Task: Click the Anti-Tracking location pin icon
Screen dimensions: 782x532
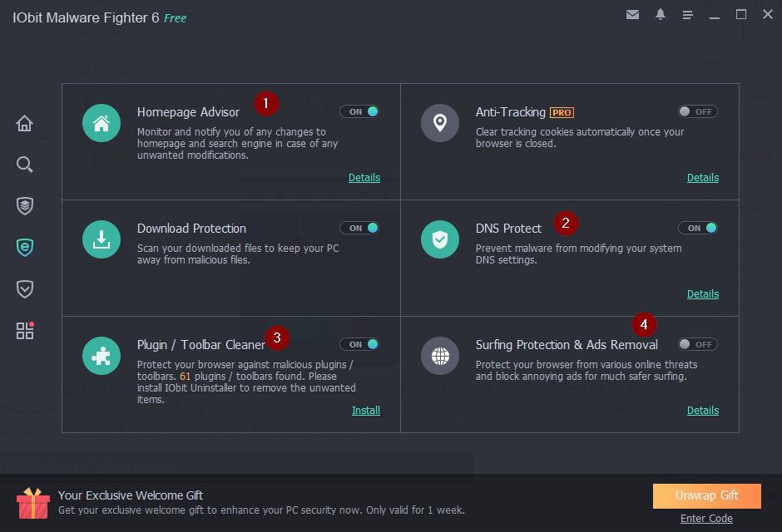Action: click(440, 123)
